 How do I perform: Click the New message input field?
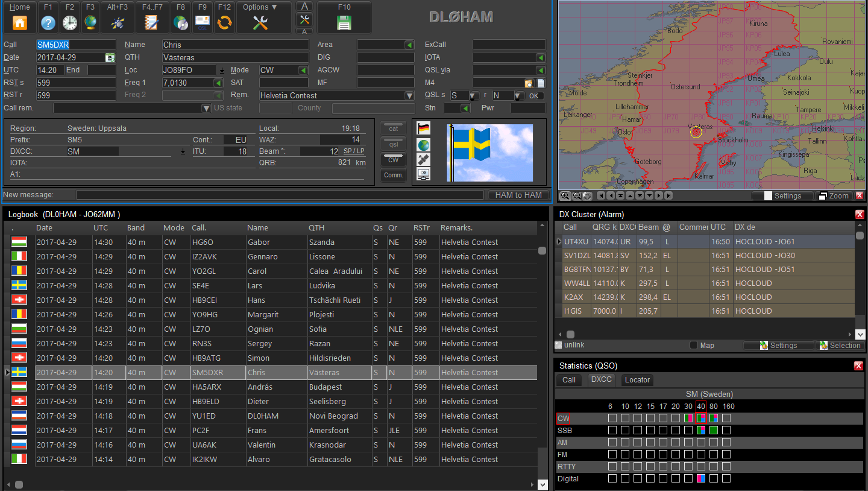pyautogui.click(x=280, y=195)
